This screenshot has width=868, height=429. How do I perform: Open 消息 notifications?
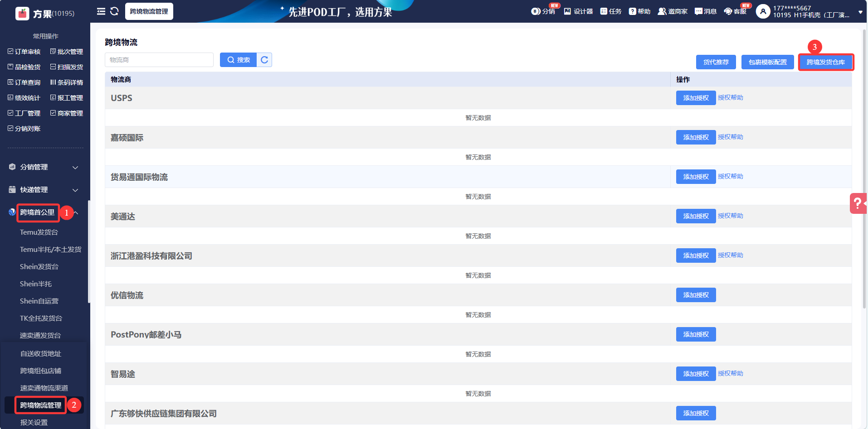click(x=706, y=11)
